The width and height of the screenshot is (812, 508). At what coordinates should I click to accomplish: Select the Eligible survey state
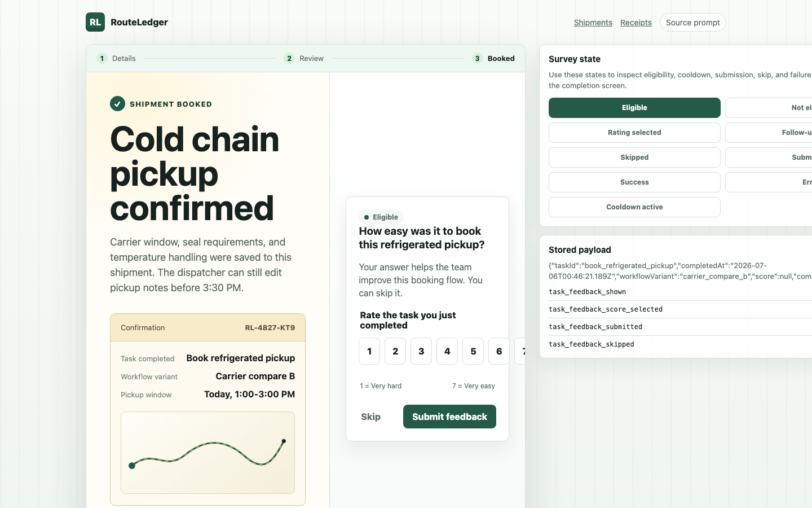(x=634, y=108)
